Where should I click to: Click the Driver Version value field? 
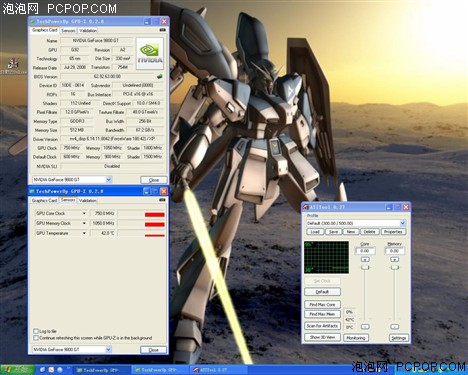[x=112, y=139]
